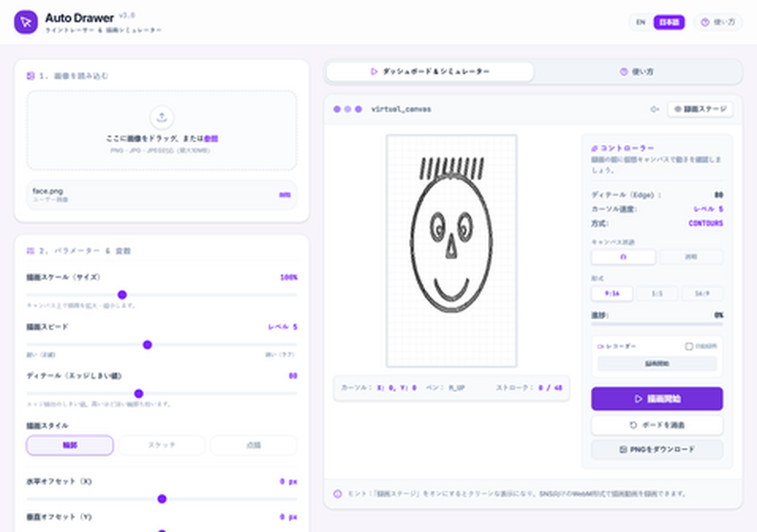Screen dimensions: 757x532
Task: Click the virtual_canvas title text
Action: (400, 109)
